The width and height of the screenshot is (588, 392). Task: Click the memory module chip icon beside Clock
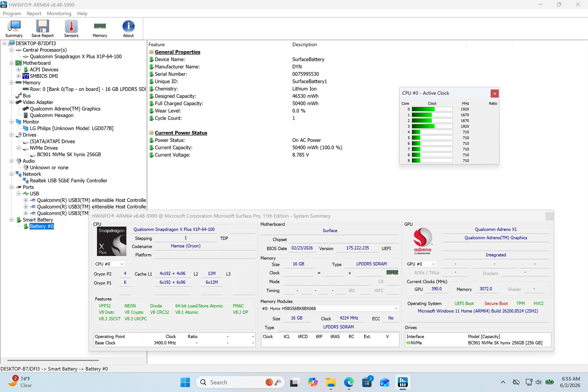pyautogui.click(x=392, y=273)
